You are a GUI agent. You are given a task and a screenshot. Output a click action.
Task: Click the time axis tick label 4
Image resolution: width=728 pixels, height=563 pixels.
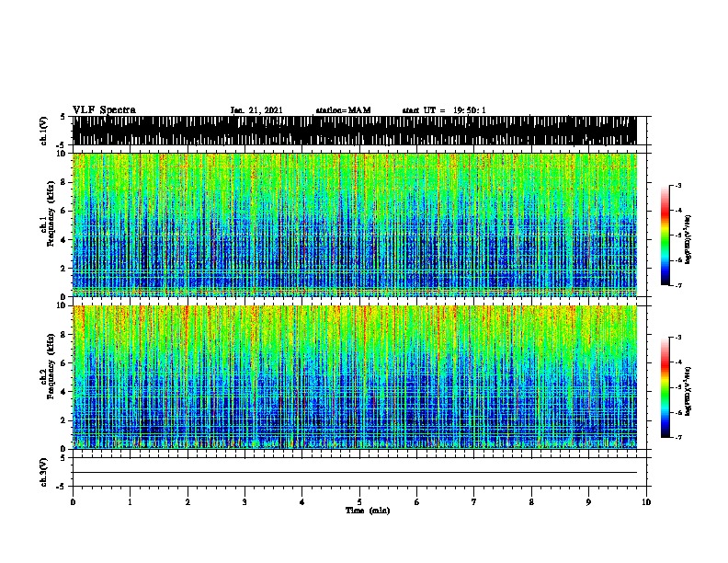tap(302, 502)
